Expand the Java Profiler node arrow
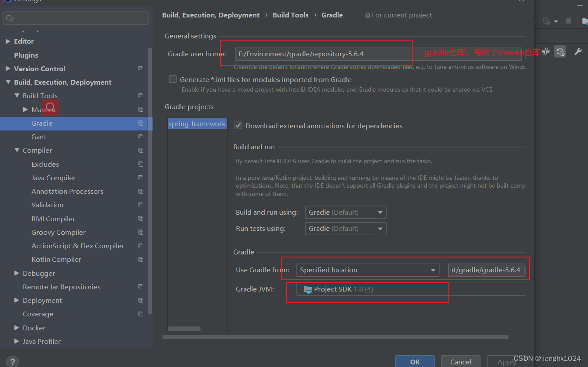Viewport: 588px width, 367px height. (x=17, y=341)
